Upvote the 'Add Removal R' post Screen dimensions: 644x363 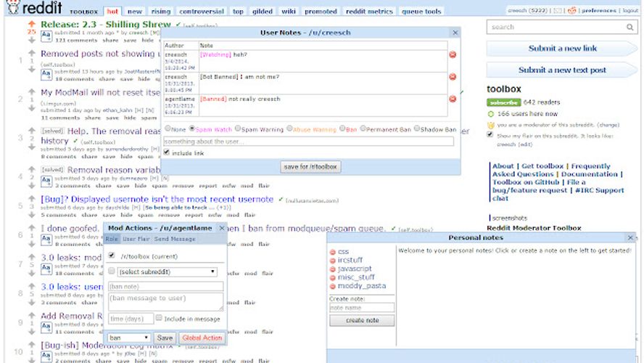(x=32, y=315)
